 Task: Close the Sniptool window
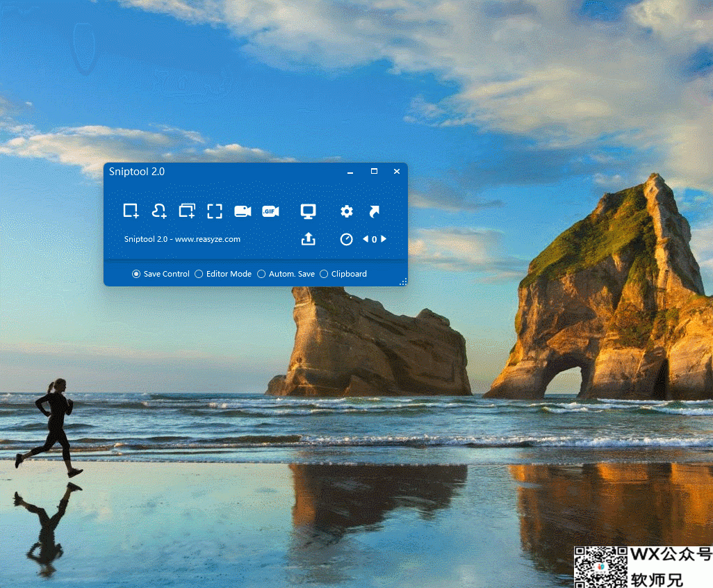[397, 172]
